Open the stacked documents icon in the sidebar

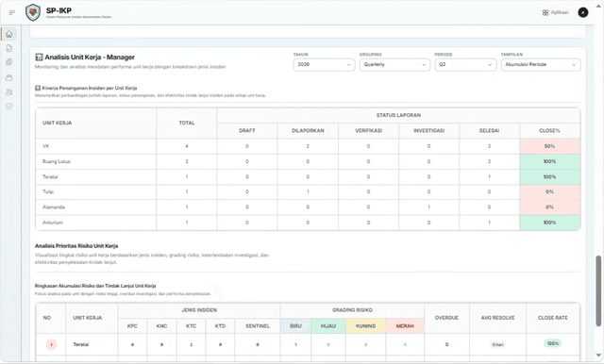[x=9, y=62]
